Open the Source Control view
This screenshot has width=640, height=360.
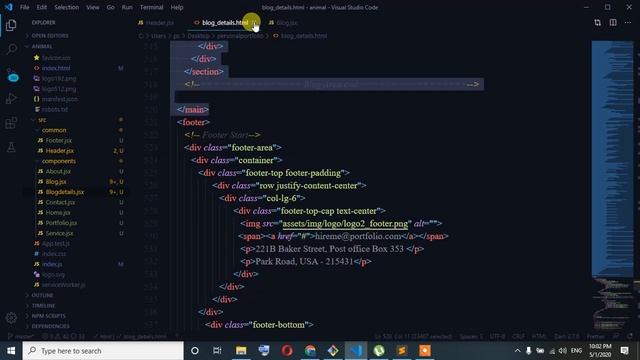12,75
